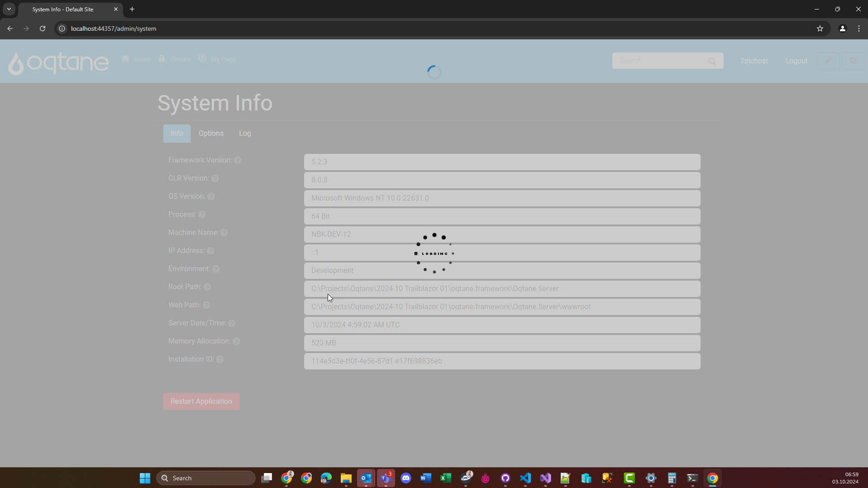
Task: Click the search magnifier icon in header
Action: pos(712,61)
